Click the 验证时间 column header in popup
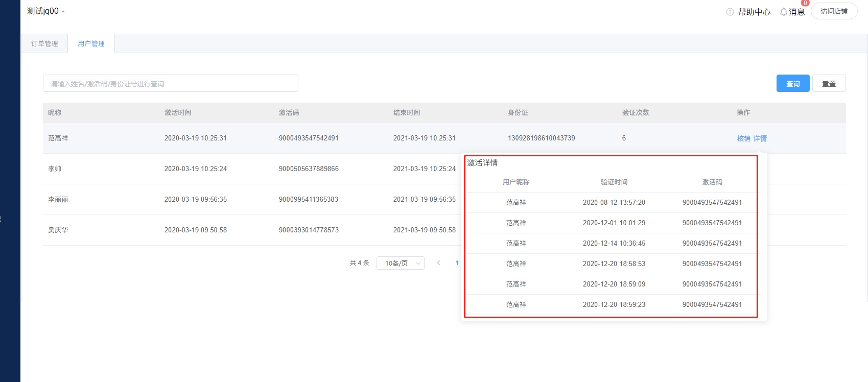The width and height of the screenshot is (868, 382). point(614,182)
